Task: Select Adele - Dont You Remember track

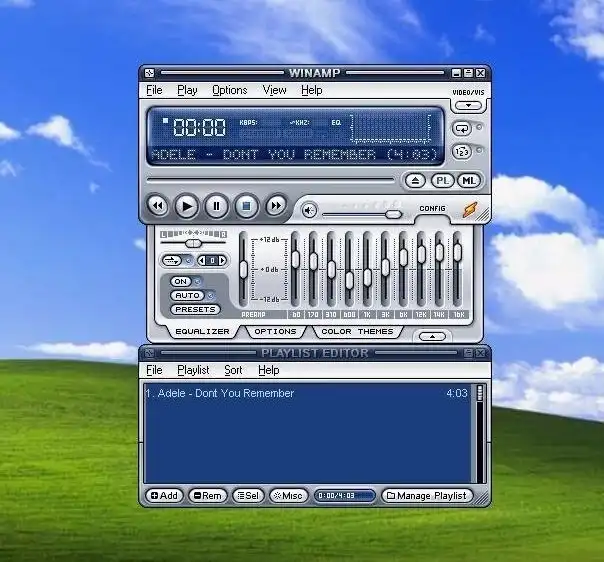Action: pyautogui.click(x=307, y=393)
